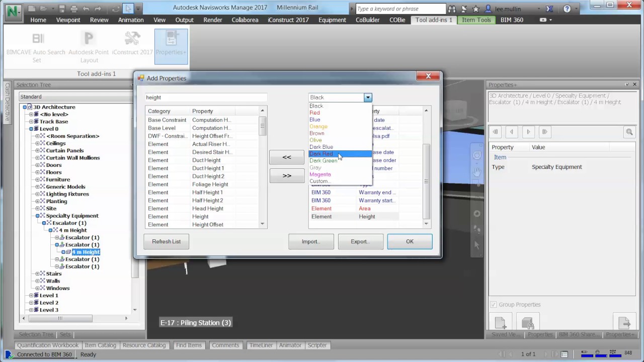Switch to the Viewpoint ribbon tab
The width and height of the screenshot is (644, 362).
point(68,20)
